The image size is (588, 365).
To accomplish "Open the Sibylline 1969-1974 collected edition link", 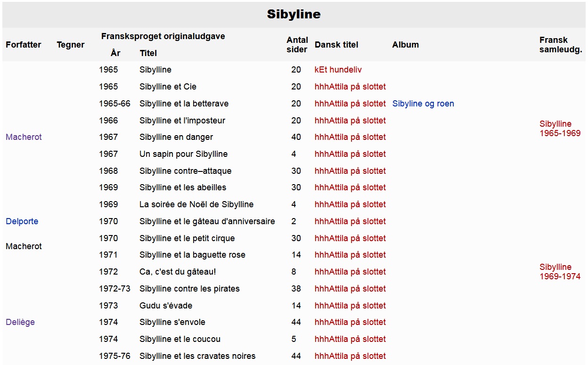I will [x=560, y=272].
